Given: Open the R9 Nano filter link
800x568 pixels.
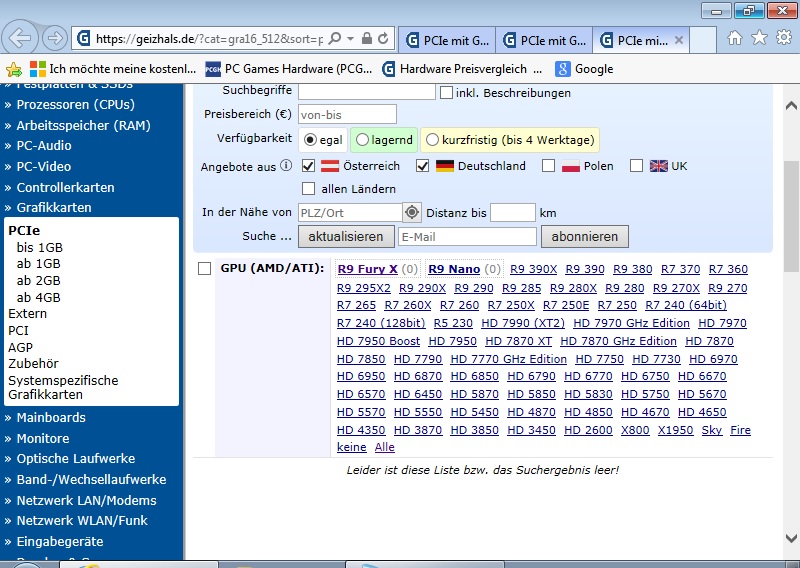Looking at the screenshot, I should 454,269.
